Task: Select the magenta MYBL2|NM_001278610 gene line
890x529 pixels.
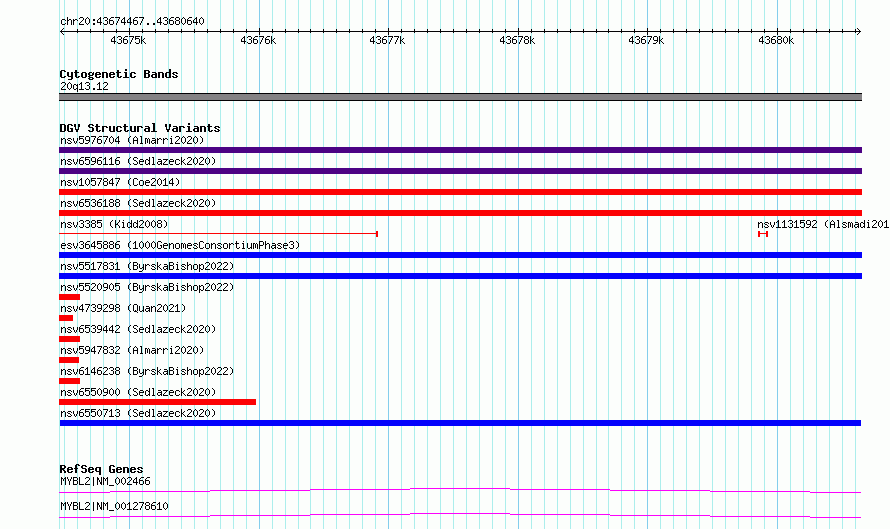Action: [x=460, y=515]
